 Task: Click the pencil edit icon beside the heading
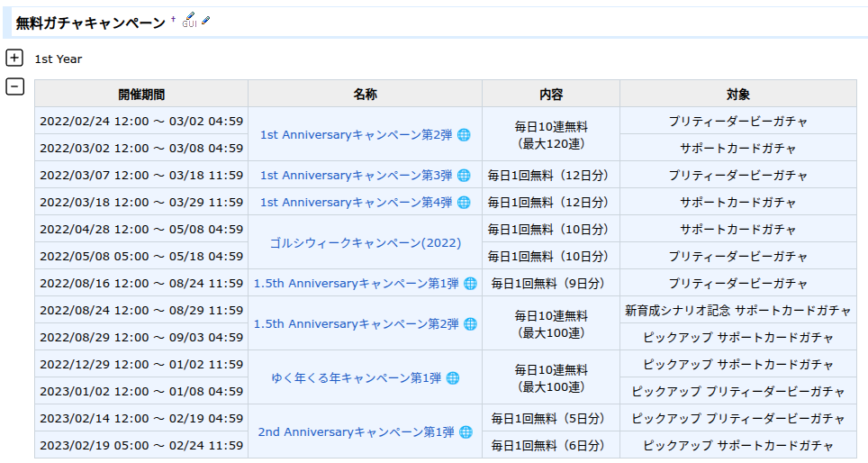(206, 21)
